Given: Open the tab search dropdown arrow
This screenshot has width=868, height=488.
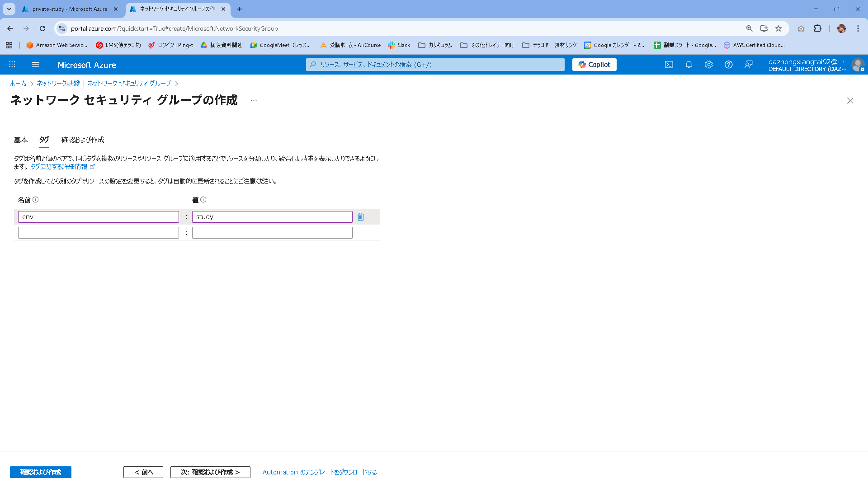Looking at the screenshot, I should 9,9.
